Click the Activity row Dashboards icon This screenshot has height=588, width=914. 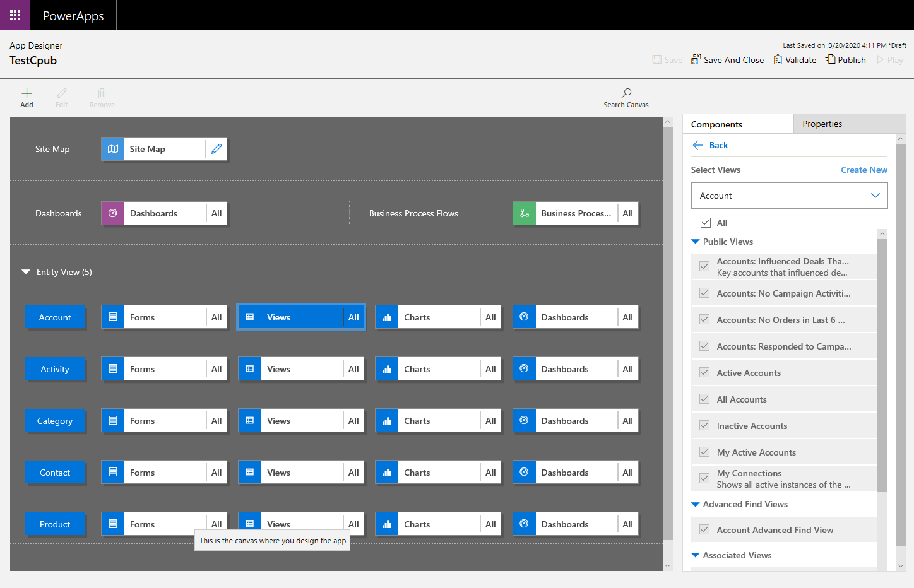pyautogui.click(x=525, y=369)
